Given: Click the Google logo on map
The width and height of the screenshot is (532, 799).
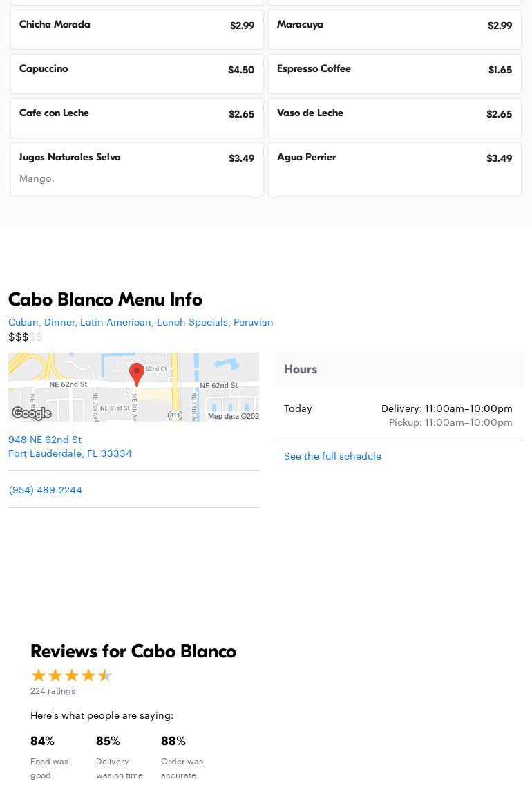Looking at the screenshot, I should click(32, 413).
